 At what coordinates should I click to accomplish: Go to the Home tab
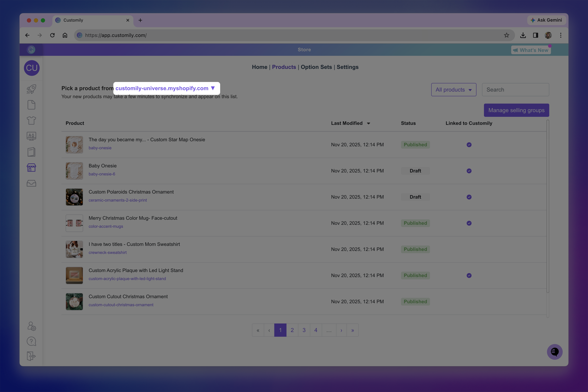point(260,67)
